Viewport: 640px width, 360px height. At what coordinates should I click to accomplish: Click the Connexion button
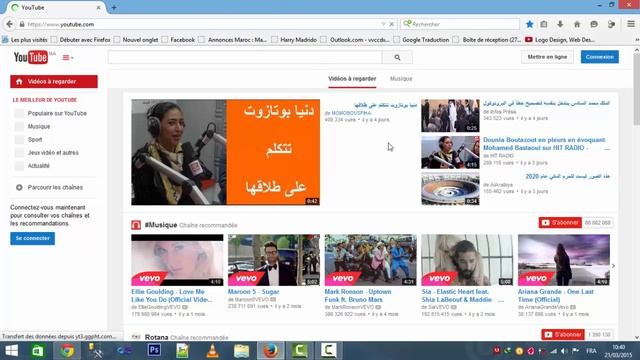(600, 57)
